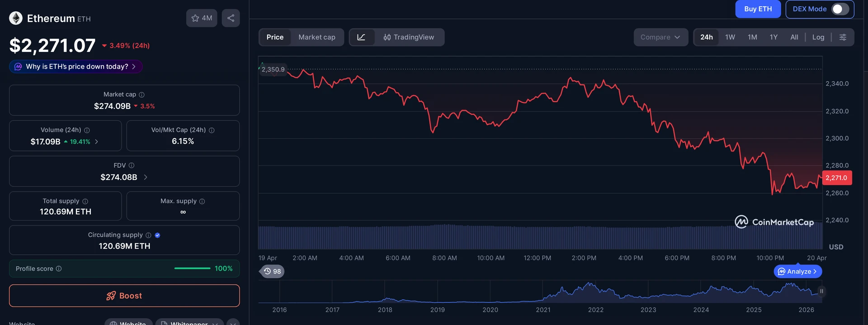Image resolution: width=868 pixels, height=325 pixels.
Task: Click the $274.09B market cap value
Action: point(112,106)
